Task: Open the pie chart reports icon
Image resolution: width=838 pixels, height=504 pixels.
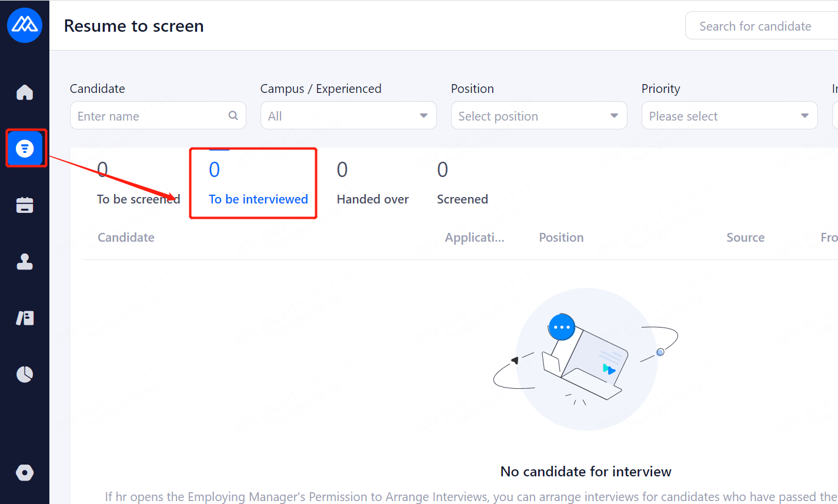Action: click(x=25, y=374)
